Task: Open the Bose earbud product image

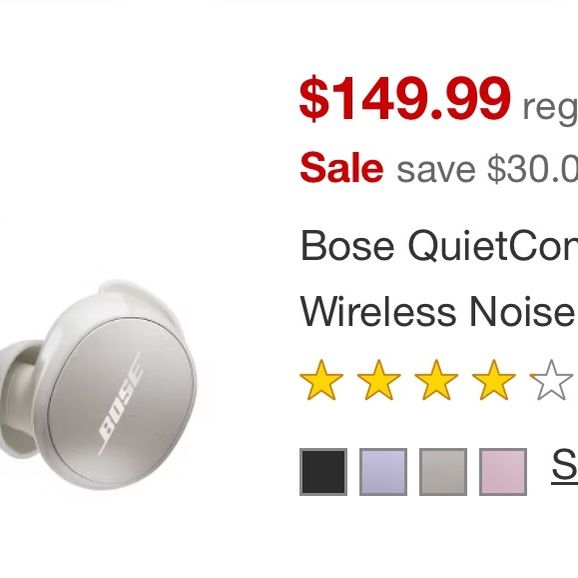Action: 98,385
